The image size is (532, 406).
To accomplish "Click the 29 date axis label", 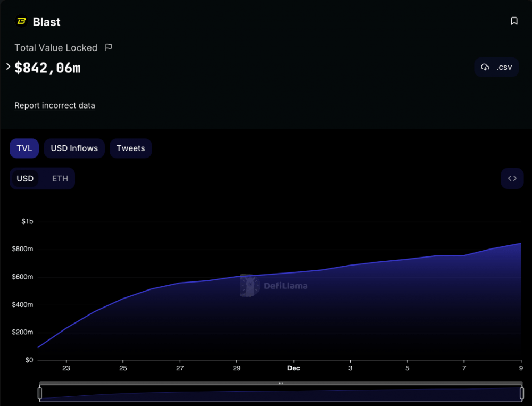I will [237, 368].
